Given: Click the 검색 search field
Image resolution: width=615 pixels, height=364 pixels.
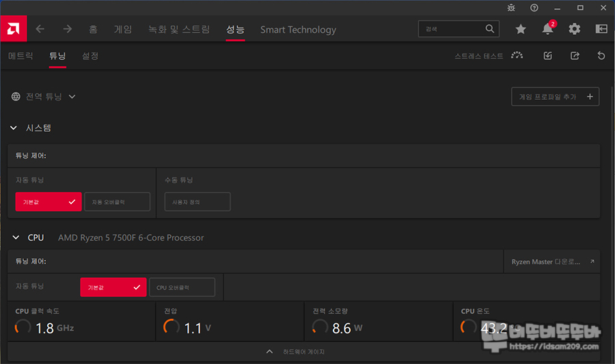Looking at the screenshot, I should tap(459, 29).
